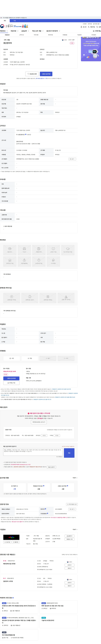Open the 검색 magnifier icon

(97, 27)
